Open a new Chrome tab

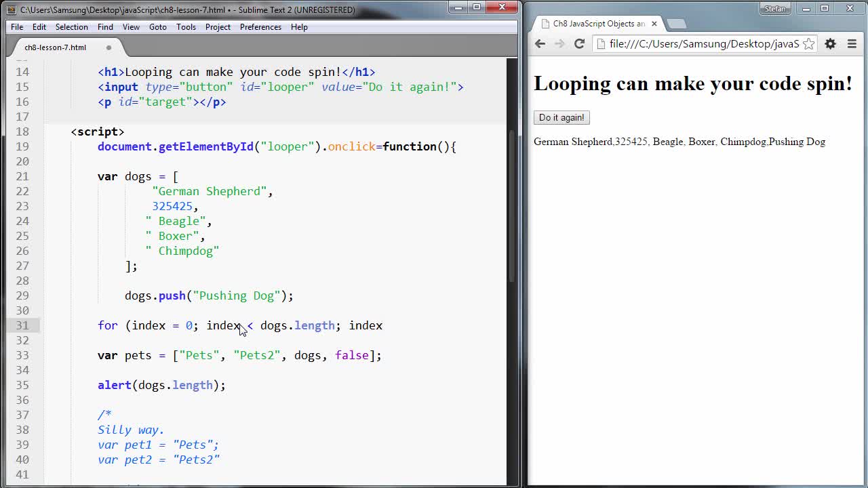coord(676,24)
